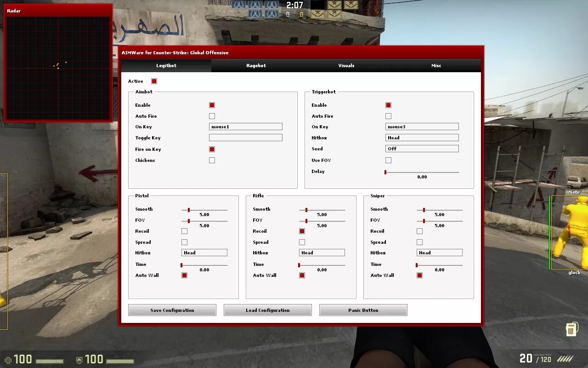Adjust the Rifle Smooth slider
Image resolution: width=588 pixels, height=368 pixels.
322,210
